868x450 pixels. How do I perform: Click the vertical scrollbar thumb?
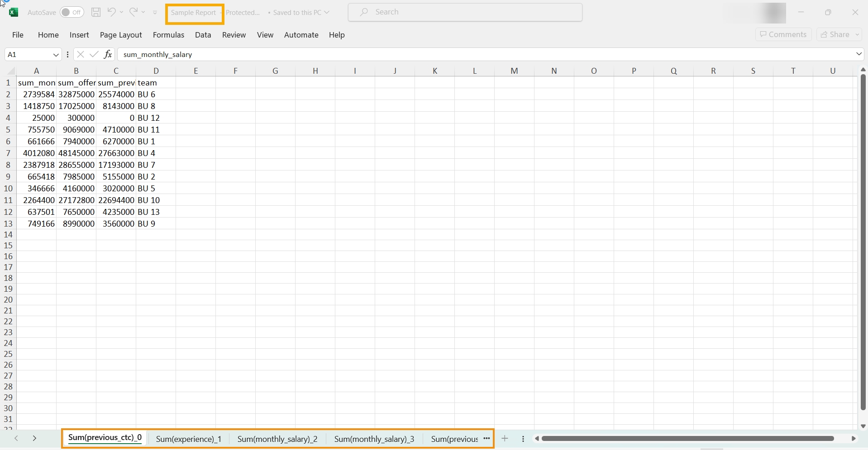coord(863,242)
